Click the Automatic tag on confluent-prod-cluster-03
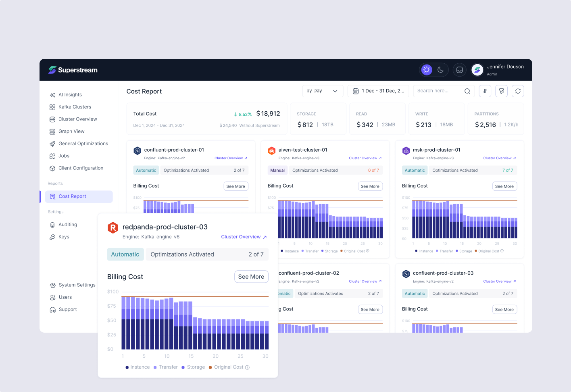This screenshot has width=571, height=392. pos(415,294)
